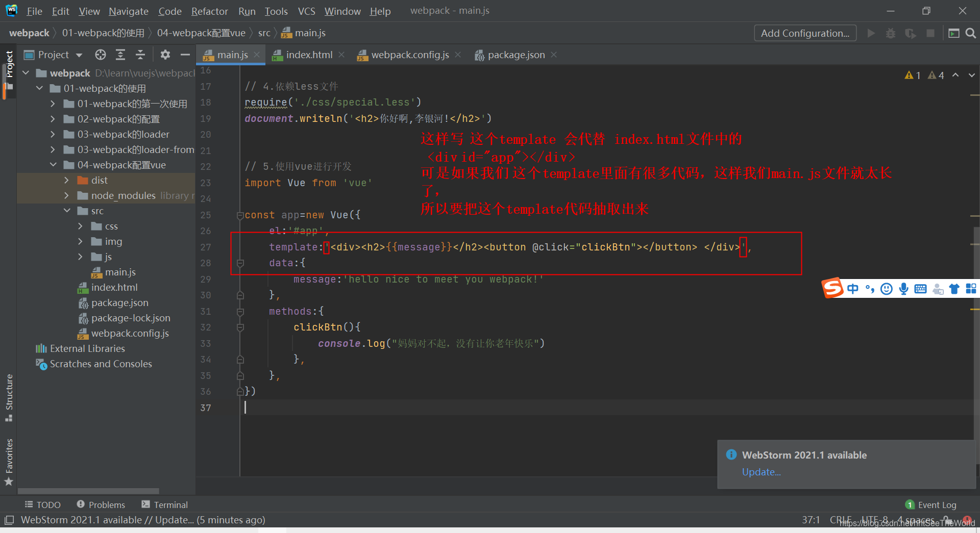Switch to the index.html tab
Image resolution: width=980 pixels, height=533 pixels.
309,55
